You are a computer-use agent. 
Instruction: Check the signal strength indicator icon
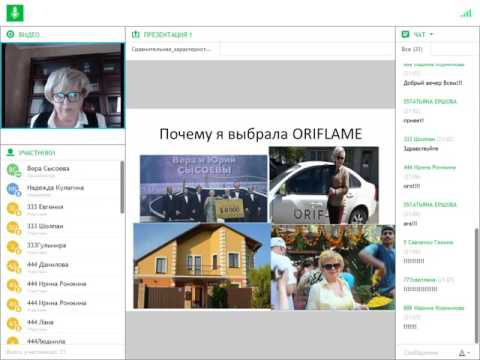point(466,14)
